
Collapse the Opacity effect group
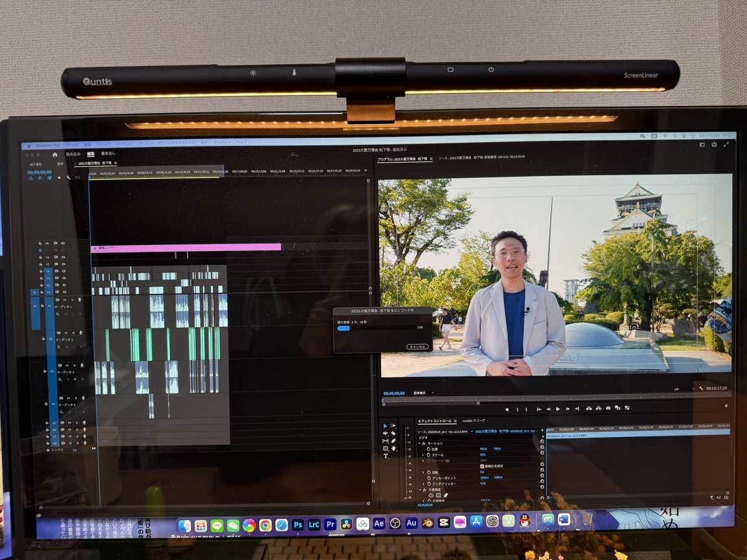click(419, 490)
